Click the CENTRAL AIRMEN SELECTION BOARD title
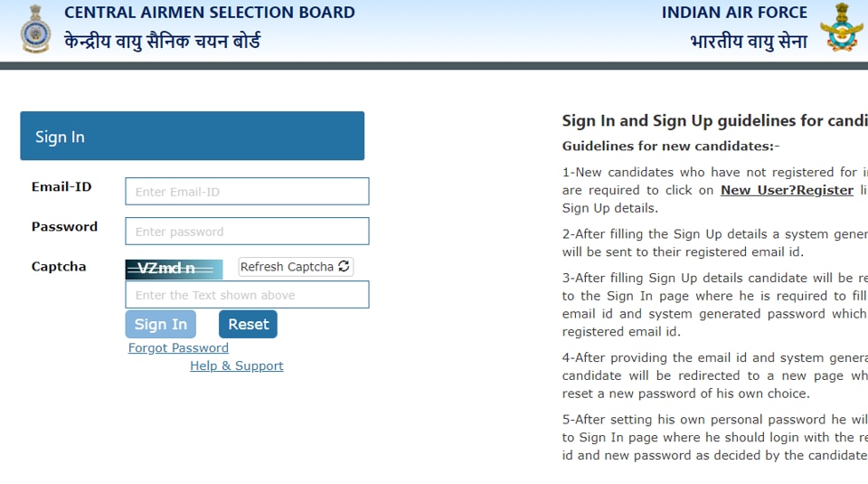The height and width of the screenshot is (484, 868). pos(210,14)
